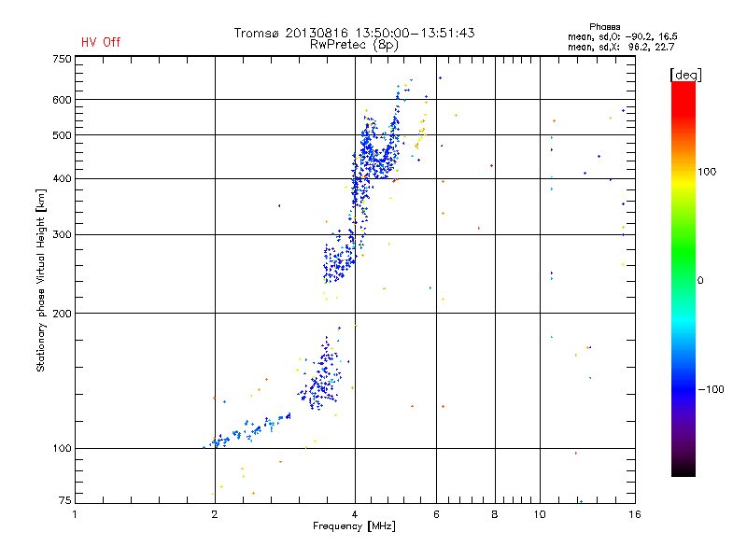Click the 'mean, sd,X: 96.2, 22.7' line
Image resolution: width=747 pixels, height=560 pixels.
click(x=621, y=47)
